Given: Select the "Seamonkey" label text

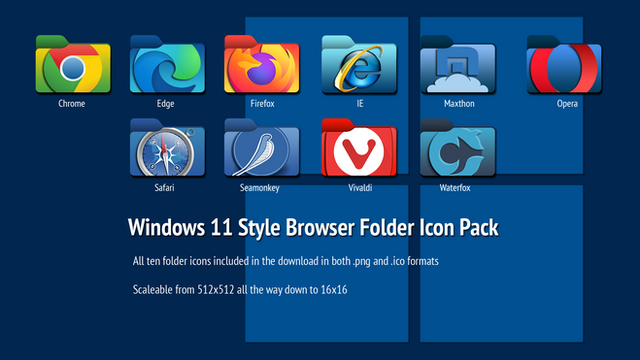Looking at the screenshot, I should click(x=260, y=188).
